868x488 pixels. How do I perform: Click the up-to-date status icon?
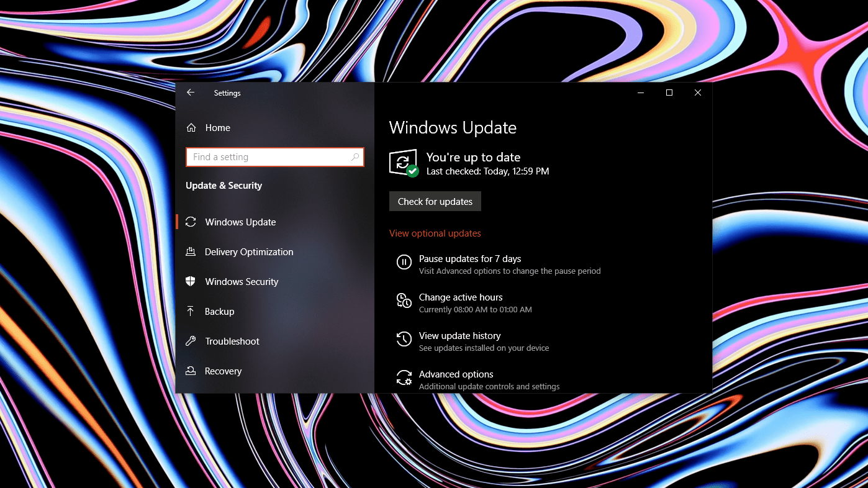coord(404,163)
